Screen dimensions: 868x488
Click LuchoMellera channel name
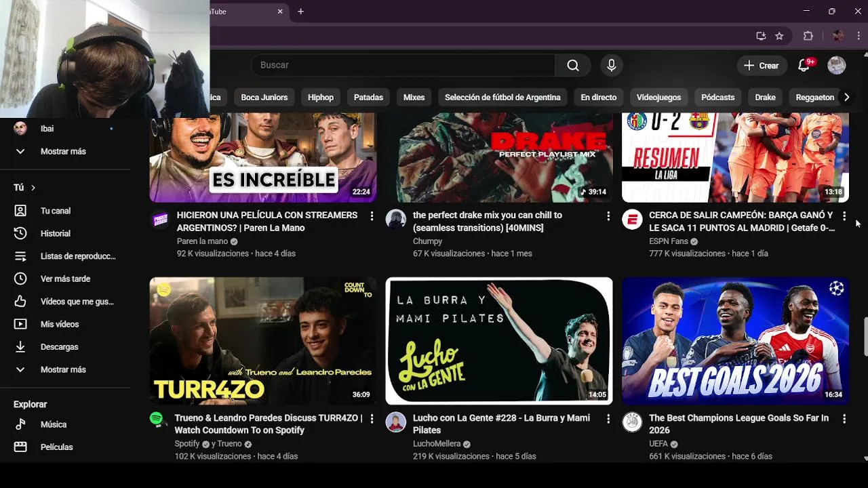[x=437, y=444]
